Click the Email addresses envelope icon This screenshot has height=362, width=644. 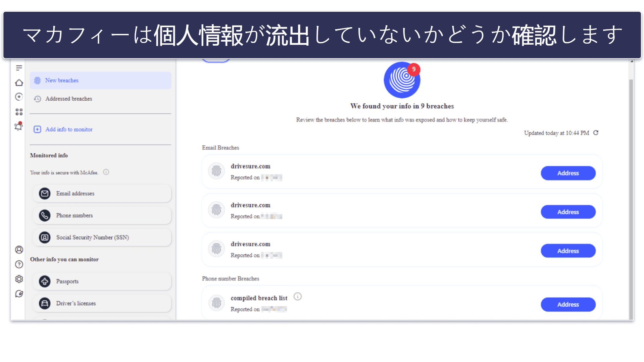point(45,194)
